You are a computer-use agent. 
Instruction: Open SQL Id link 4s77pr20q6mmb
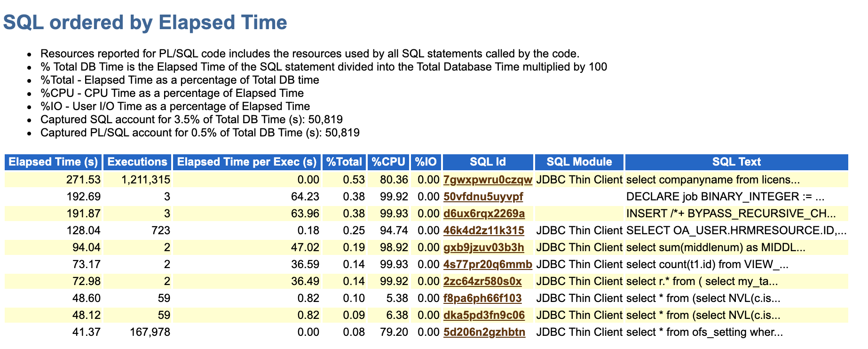point(488,264)
